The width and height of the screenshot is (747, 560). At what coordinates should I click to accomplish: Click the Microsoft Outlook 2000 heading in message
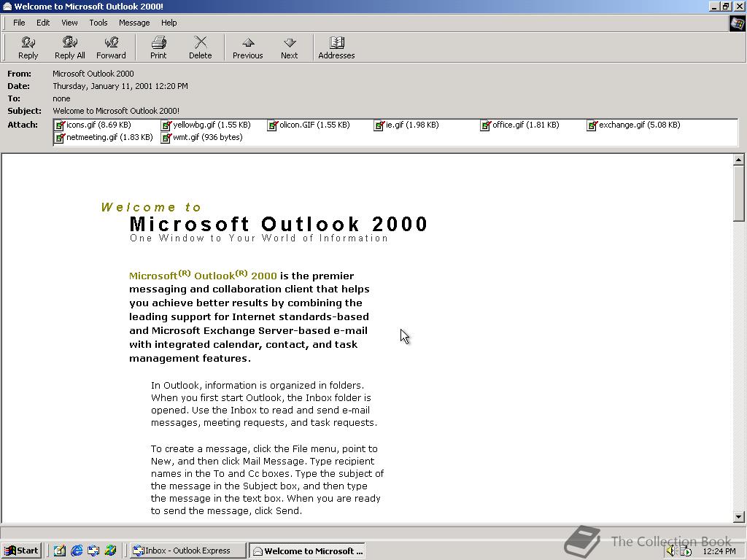pyautogui.click(x=279, y=224)
